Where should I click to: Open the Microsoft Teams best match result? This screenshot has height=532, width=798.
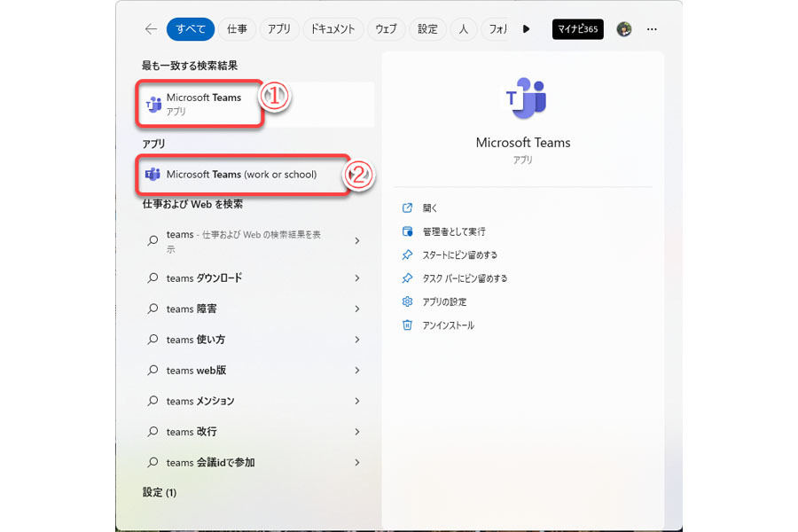(x=256, y=104)
